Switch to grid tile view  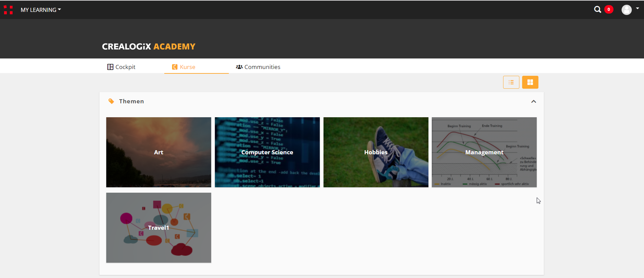click(530, 82)
